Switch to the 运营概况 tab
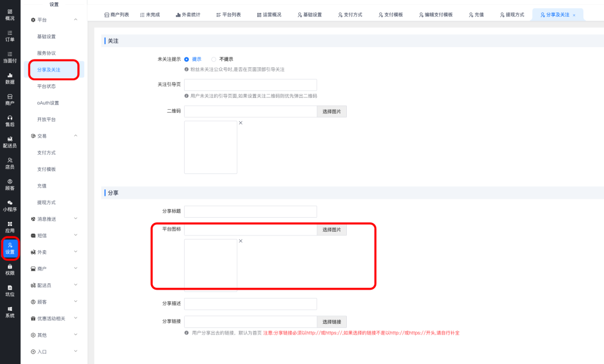The image size is (604, 364). click(x=271, y=14)
